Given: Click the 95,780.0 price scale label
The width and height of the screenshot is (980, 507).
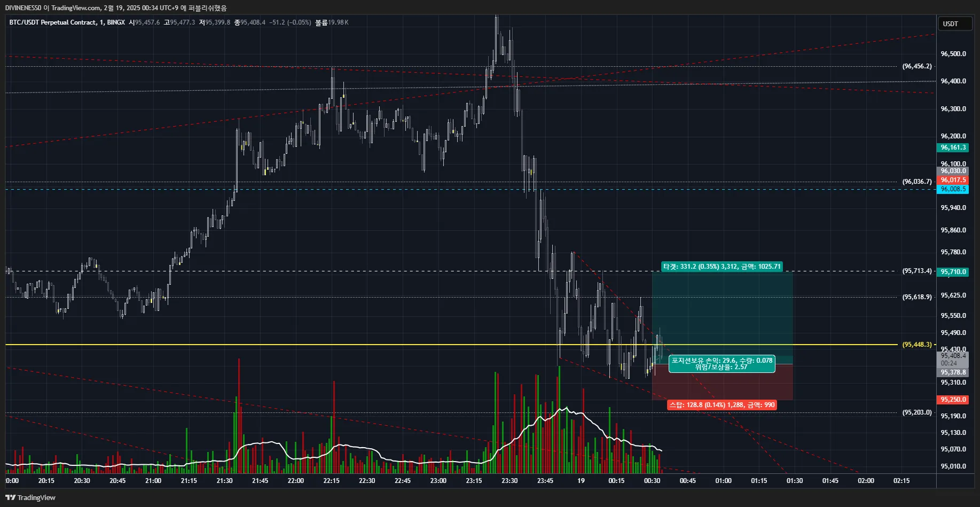Looking at the screenshot, I should pos(953,252).
